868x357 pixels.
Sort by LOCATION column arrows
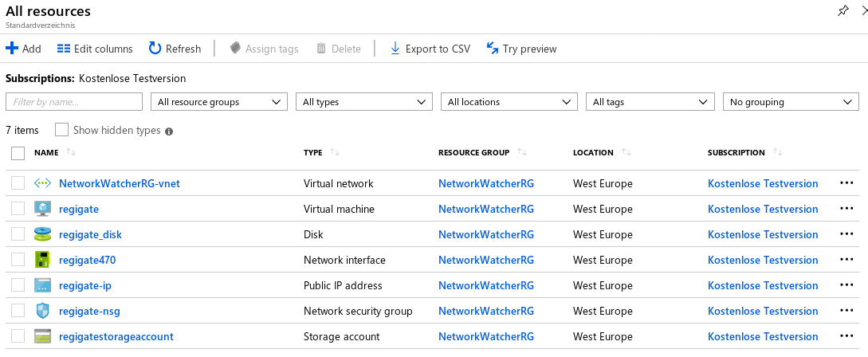coord(626,152)
